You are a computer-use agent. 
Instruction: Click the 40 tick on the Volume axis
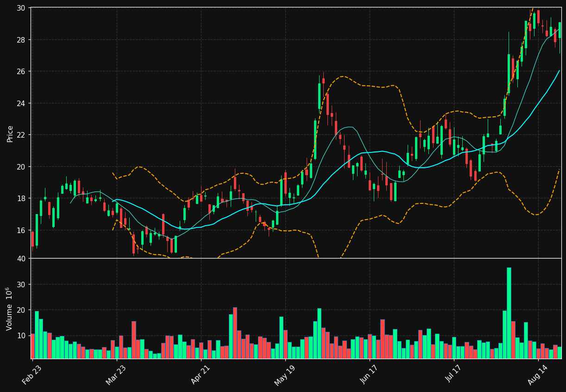(22, 259)
